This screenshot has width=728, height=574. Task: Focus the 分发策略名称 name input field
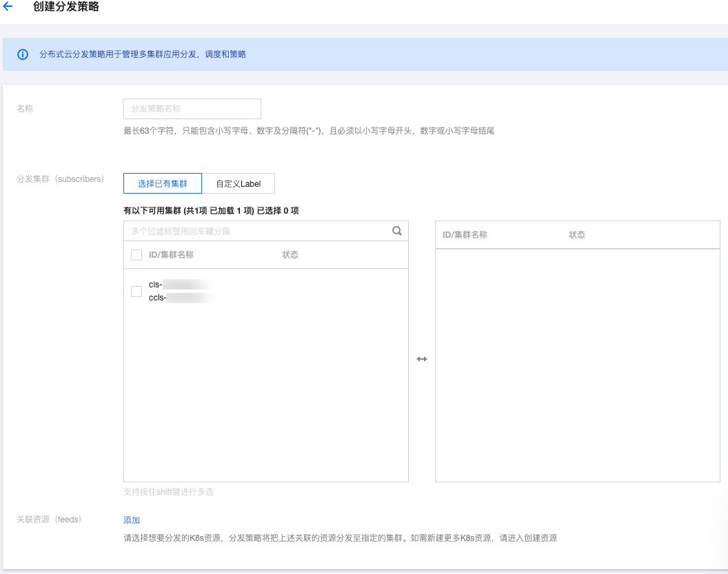coord(192,109)
